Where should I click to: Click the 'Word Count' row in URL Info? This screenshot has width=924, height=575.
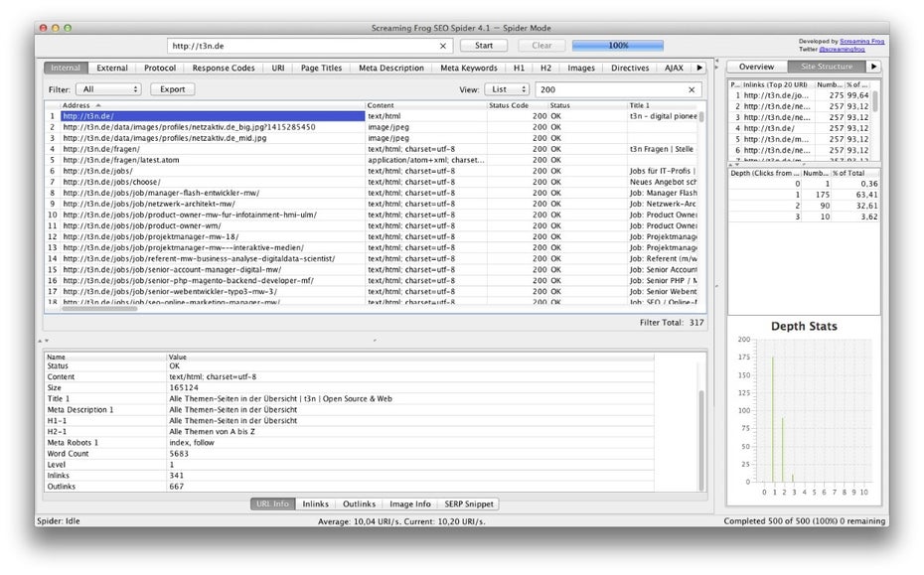[x=350, y=454]
